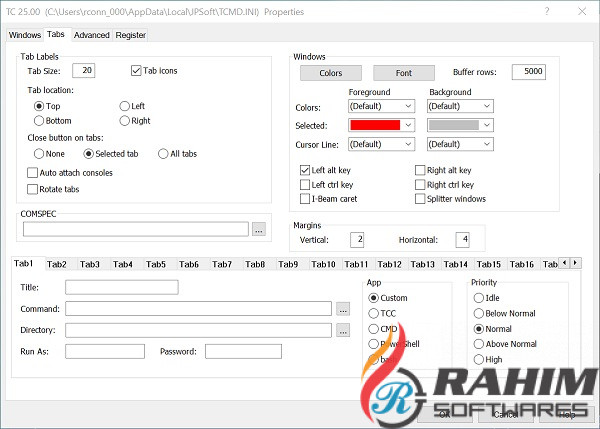
Task: Click the Run As input field
Action: pos(105,351)
